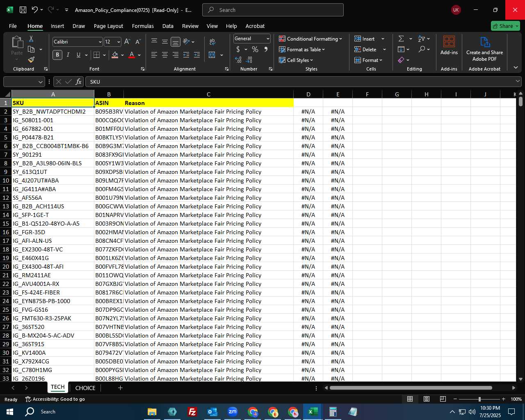Open the Add-ins button
This screenshot has height=420, width=525.
(449, 45)
